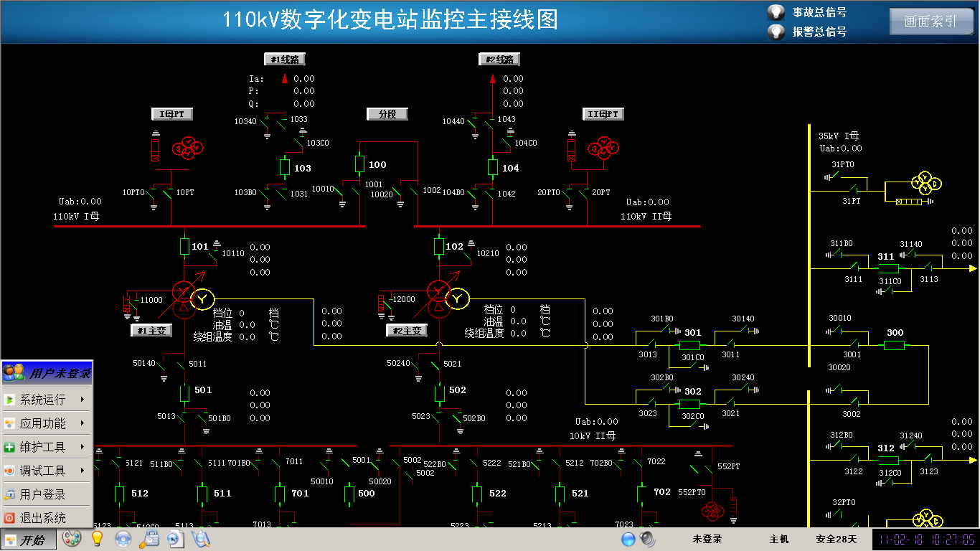Click the light bulb icon in taskbar
Screen dimensions: 980x551
pos(97,539)
